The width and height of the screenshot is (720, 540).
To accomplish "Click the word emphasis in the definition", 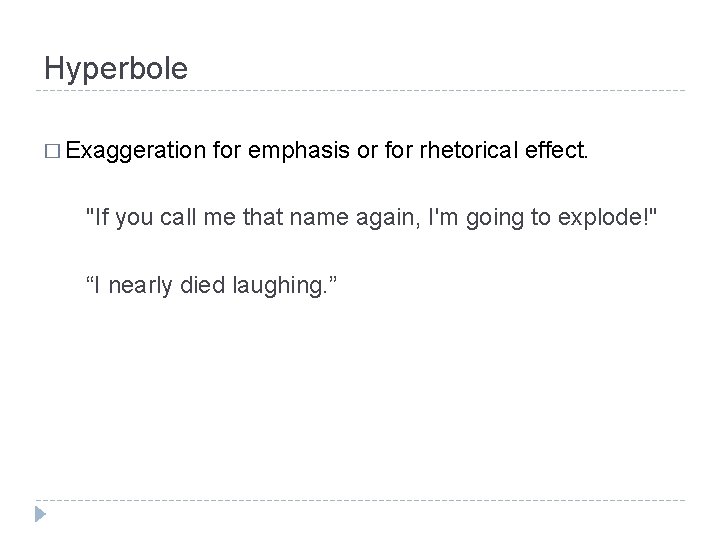I will tap(293, 152).
